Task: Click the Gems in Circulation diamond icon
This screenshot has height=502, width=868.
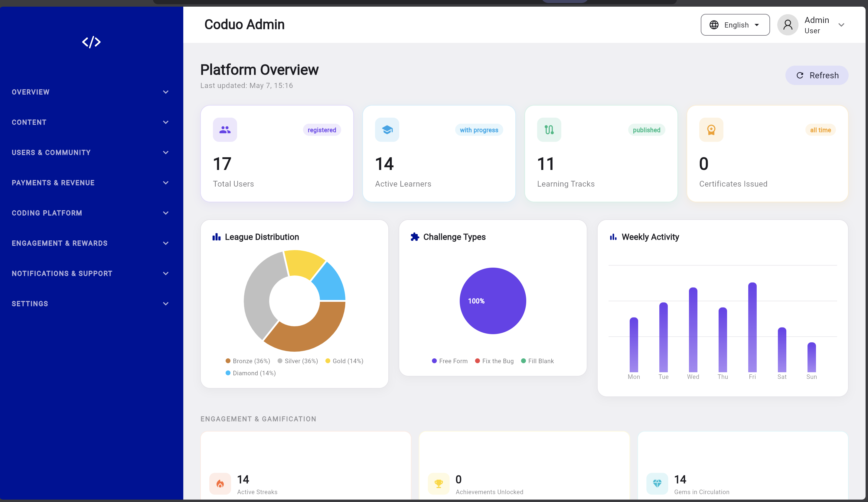Action: point(657,484)
